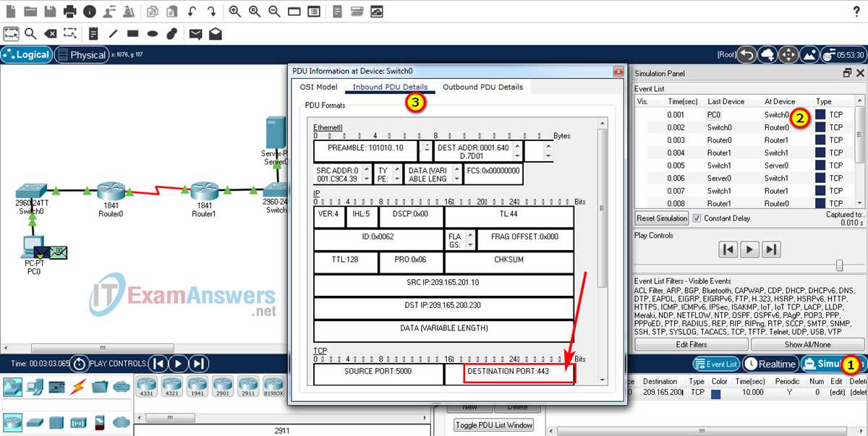Open the Activity Wizard icon

coord(109,12)
